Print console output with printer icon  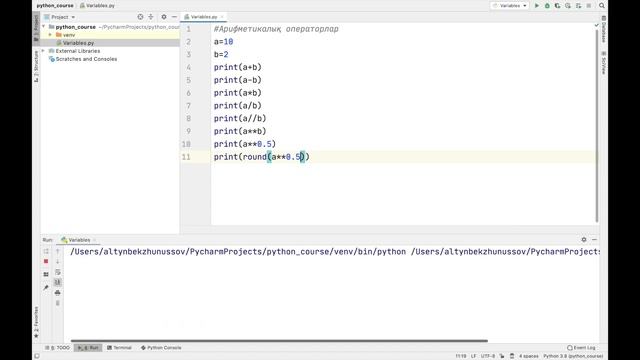[58, 293]
